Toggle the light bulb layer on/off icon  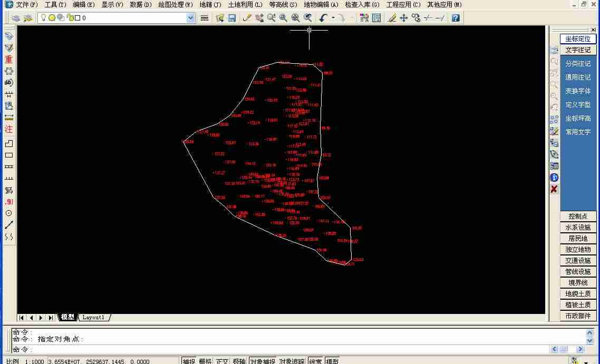click(x=43, y=17)
